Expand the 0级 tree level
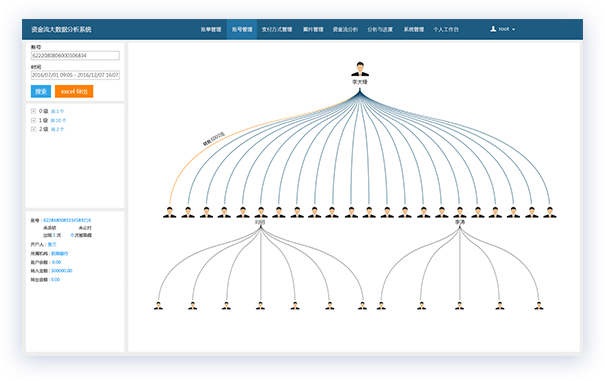The image size is (605, 381). pyautogui.click(x=33, y=111)
